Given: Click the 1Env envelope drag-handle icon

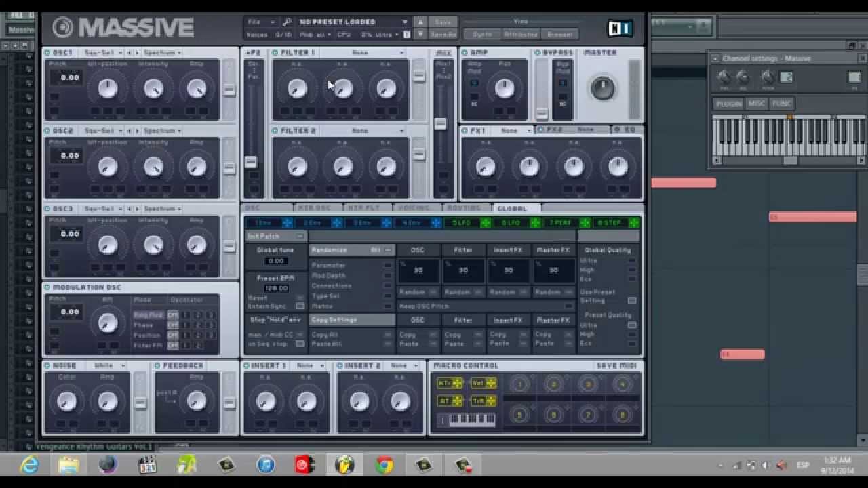Looking at the screenshot, I should (288, 222).
